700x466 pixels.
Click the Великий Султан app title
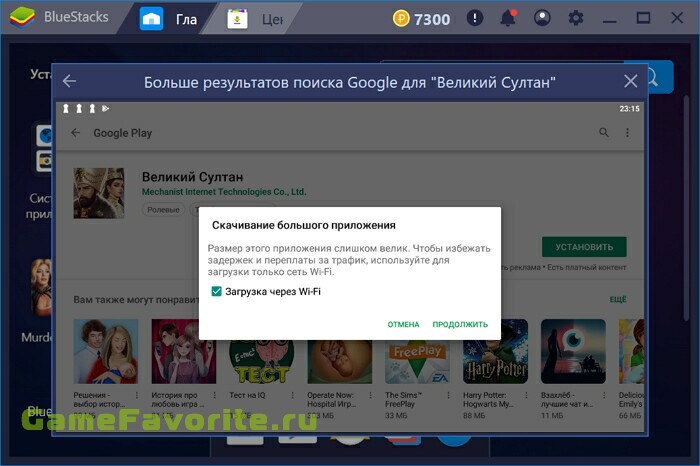point(192,177)
